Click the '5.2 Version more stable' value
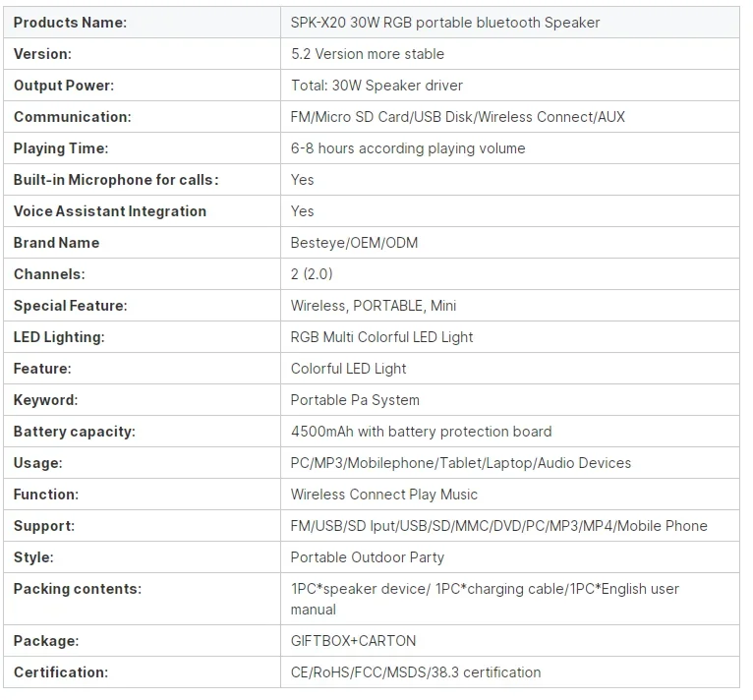Image resolution: width=753 pixels, height=700 pixels. click(367, 53)
